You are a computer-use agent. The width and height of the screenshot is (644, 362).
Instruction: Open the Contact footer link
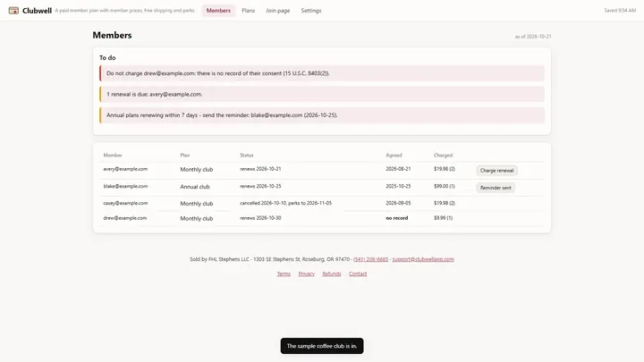pos(358,274)
